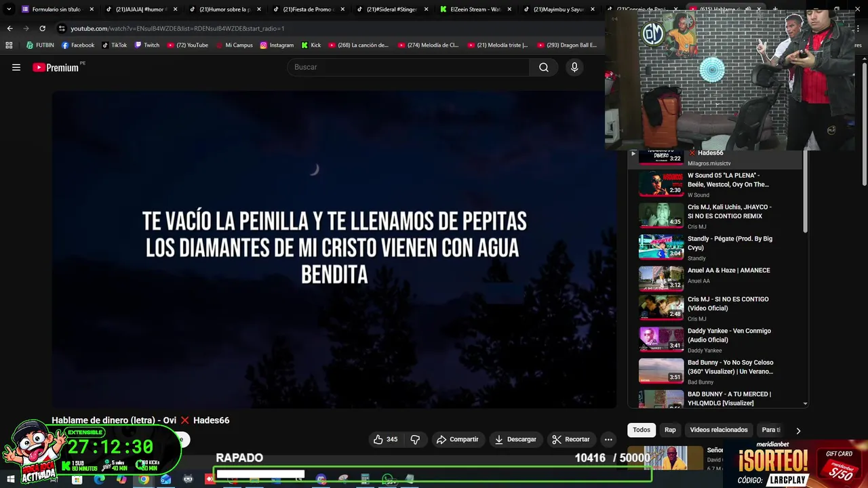Image resolution: width=868 pixels, height=488 pixels.
Task: Open the (21) Melodía triste bookmark
Action: point(498,45)
